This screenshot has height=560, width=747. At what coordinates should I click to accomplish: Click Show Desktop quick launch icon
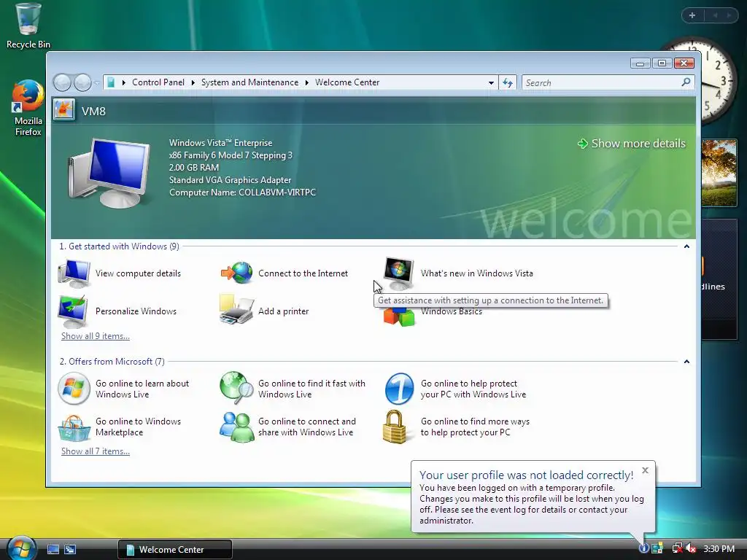[x=53, y=550]
